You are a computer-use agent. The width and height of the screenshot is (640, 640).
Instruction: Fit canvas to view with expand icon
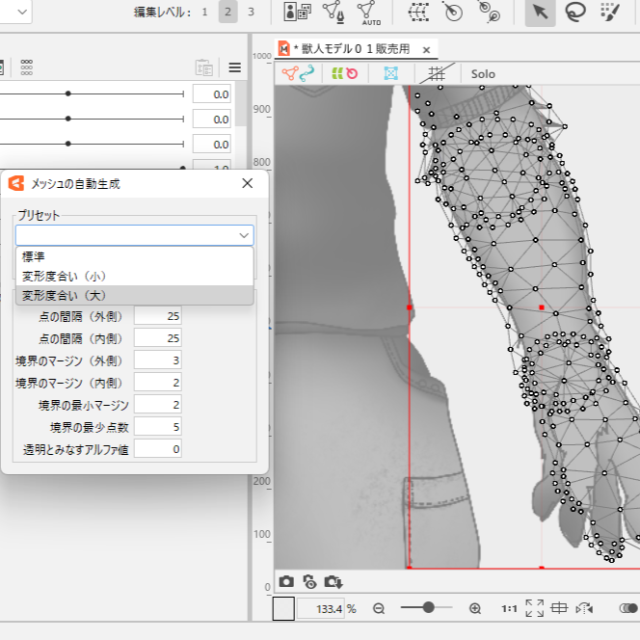pyautogui.click(x=534, y=608)
